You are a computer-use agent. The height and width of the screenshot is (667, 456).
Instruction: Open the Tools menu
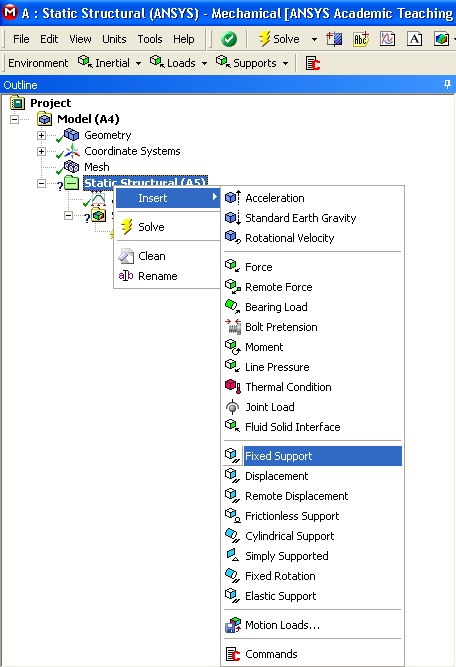tap(150, 39)
